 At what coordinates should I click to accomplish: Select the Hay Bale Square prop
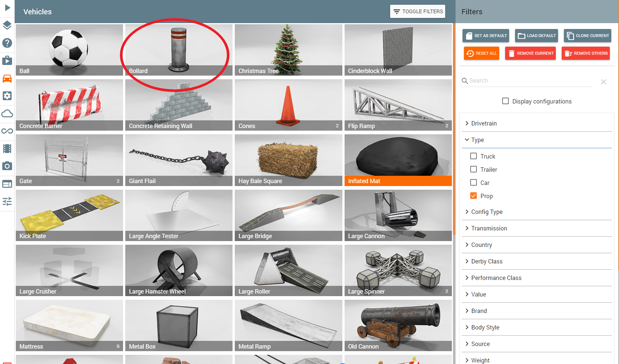pos(288,160)
